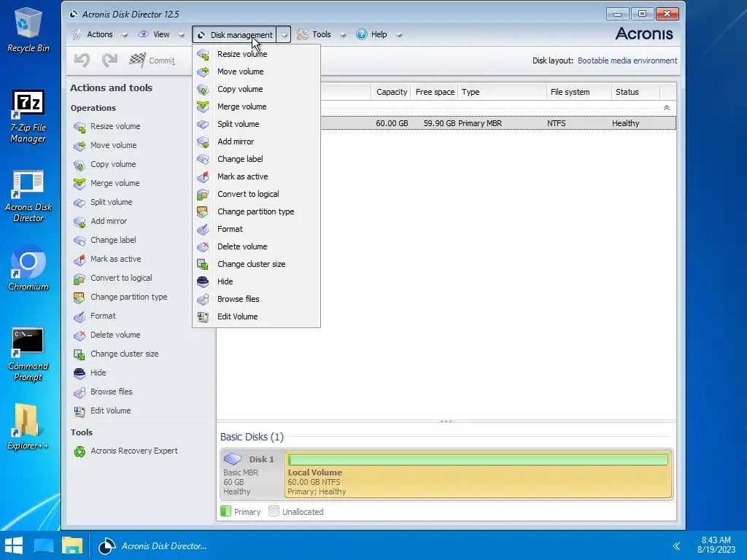
Task: Click Browse files icon in left sidebar
Action: point(79,392)
